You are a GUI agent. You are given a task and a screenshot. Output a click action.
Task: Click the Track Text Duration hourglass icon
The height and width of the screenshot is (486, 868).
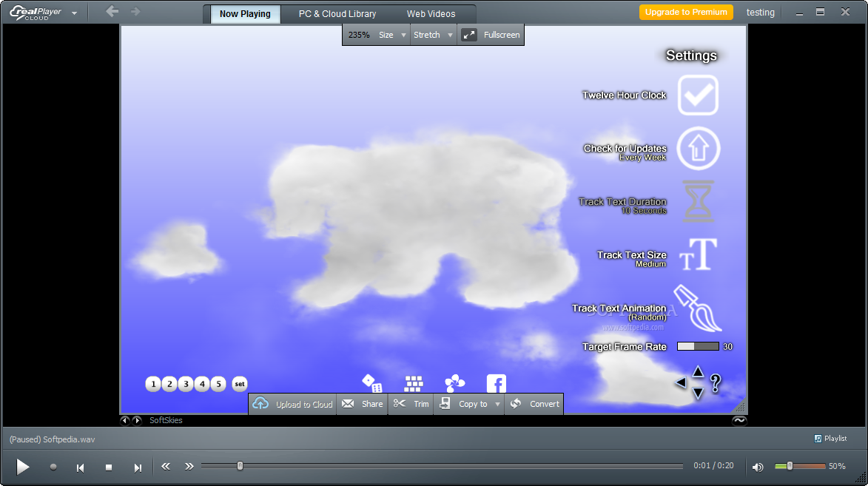[698, 201]
